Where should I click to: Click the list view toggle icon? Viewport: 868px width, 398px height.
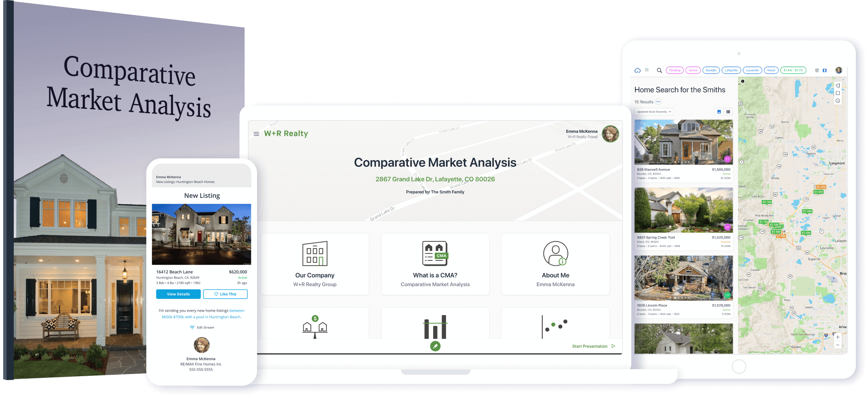point(731,112)
